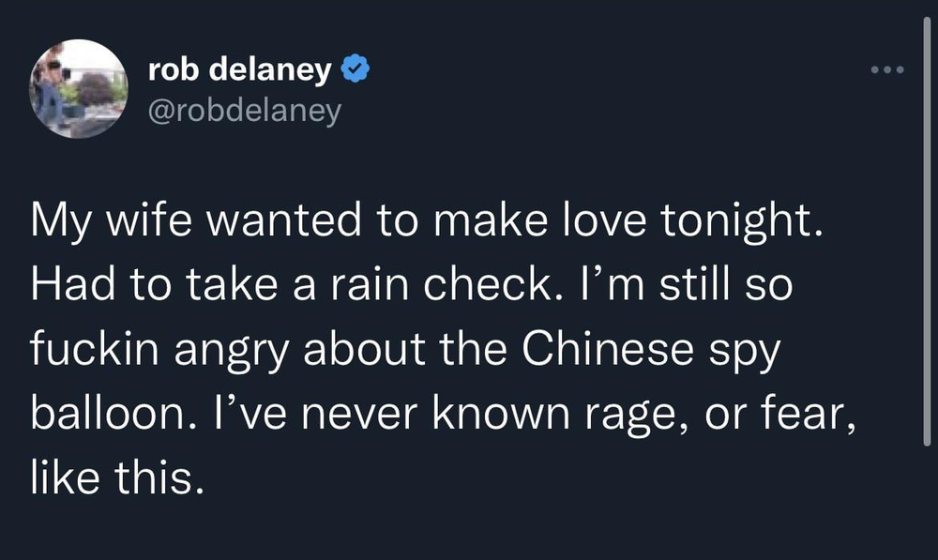Click the word "spy" in the tweet
Image resolution: width=938 pixels, height=560 pixels.
pos(750,353)
